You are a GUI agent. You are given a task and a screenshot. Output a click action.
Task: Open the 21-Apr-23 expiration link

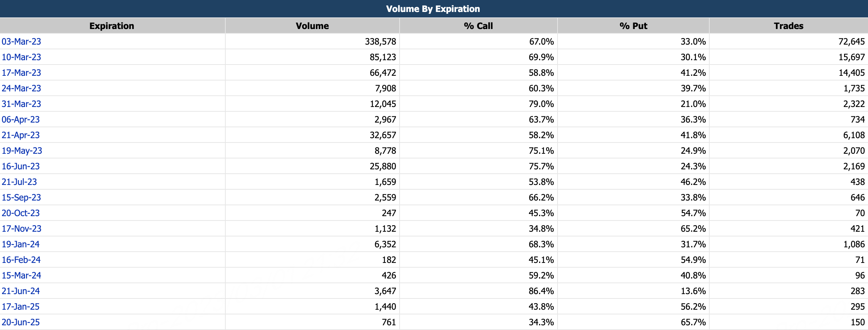pos(21,135)
